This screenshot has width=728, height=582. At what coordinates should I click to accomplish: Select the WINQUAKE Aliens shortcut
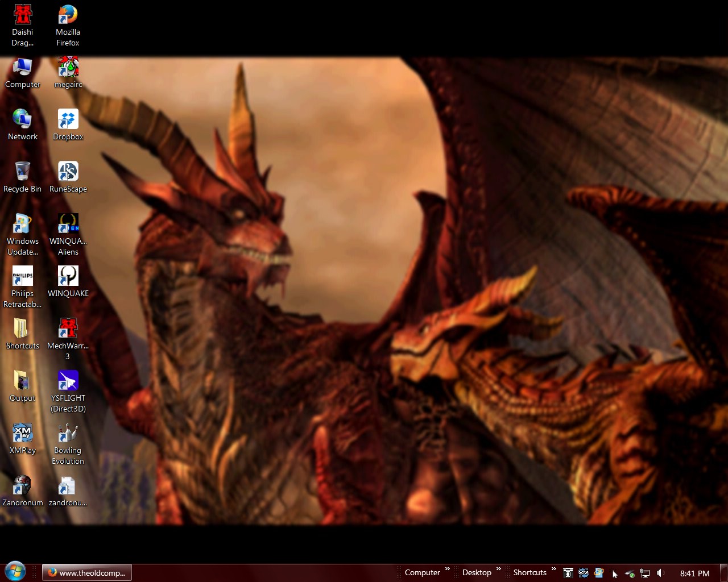click(68, 235)
